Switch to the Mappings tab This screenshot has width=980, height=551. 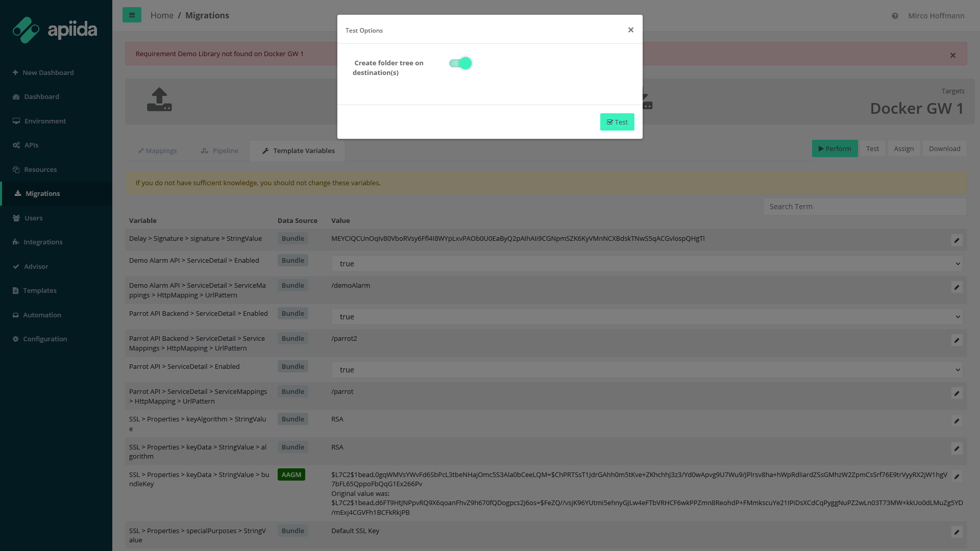coord(157,151)
